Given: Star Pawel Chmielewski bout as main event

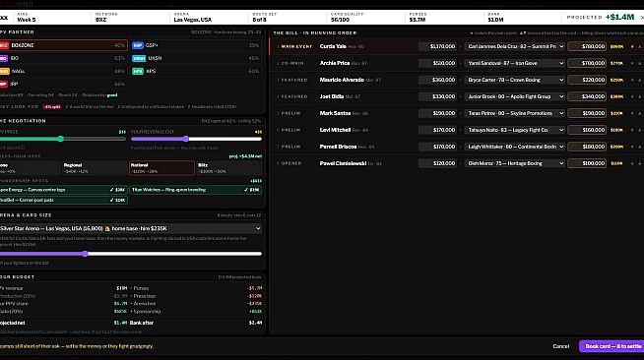Looking at the screenshot, I should (x=632, y=163).
